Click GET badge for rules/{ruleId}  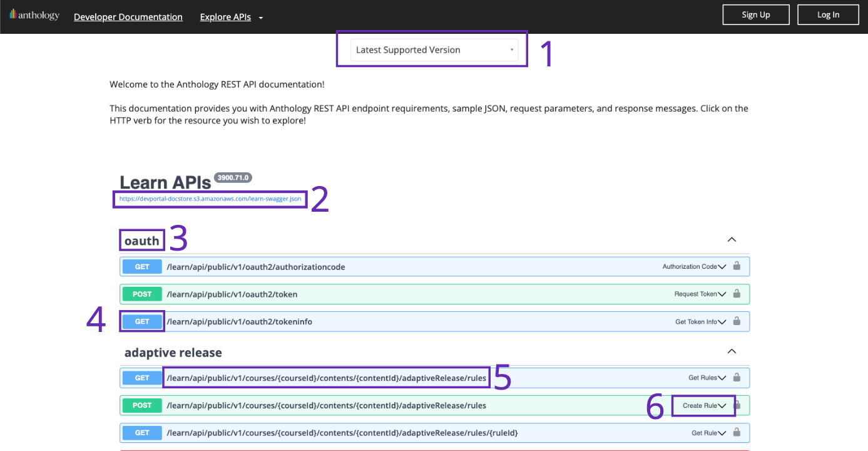coord(142,433)
